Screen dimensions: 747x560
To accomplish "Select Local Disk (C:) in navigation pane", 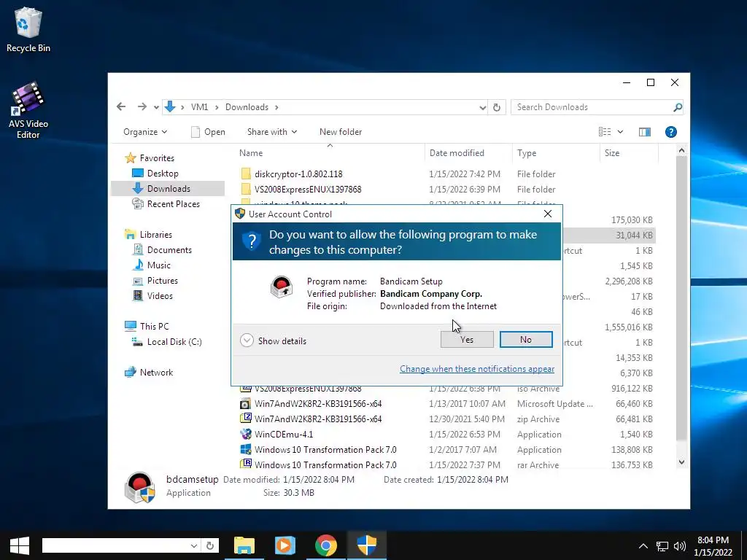I will click(x=167, y=342).
